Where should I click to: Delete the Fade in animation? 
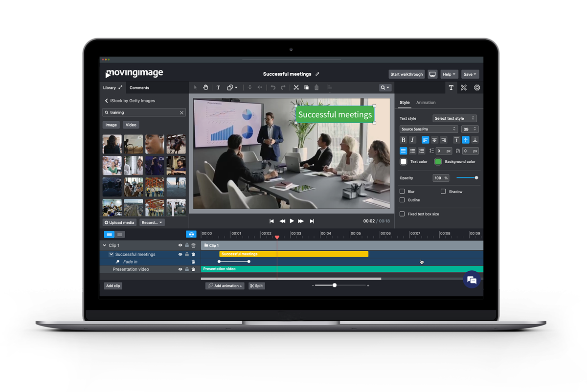(193, 262)
